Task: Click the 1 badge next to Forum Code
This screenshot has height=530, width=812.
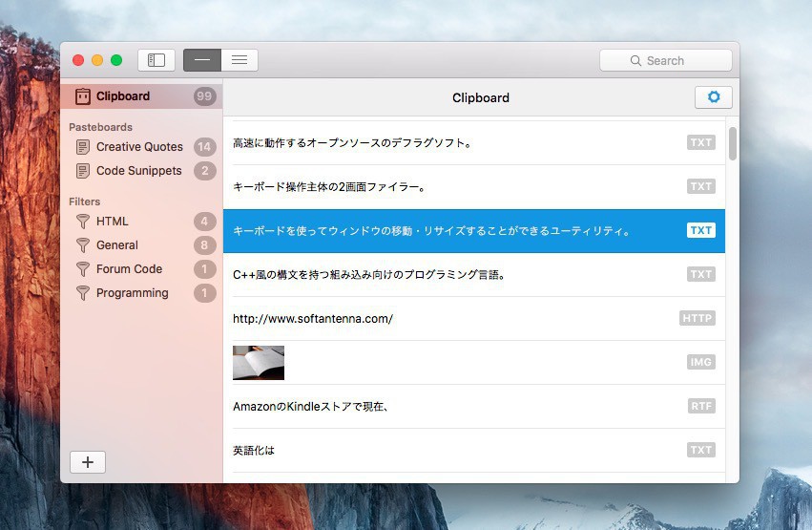Action: (204, 269)
